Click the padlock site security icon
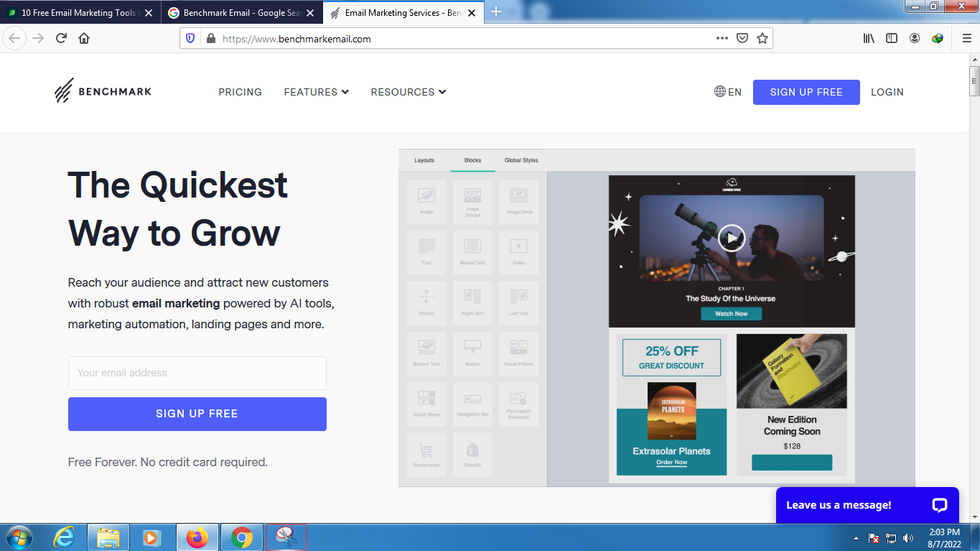This screenshot has width=980, height=551. [x=210, y=39]
